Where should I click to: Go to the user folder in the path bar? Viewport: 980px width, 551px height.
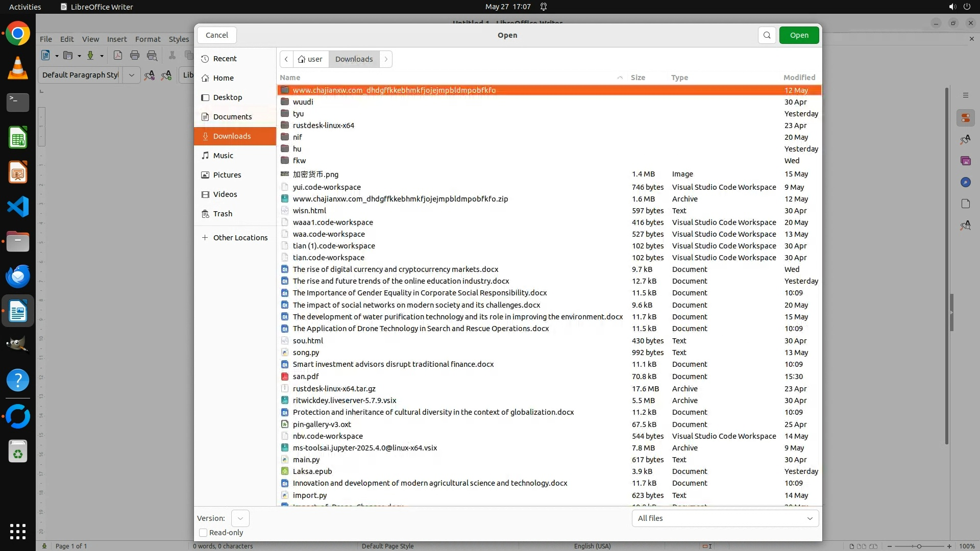coord(310,59)
